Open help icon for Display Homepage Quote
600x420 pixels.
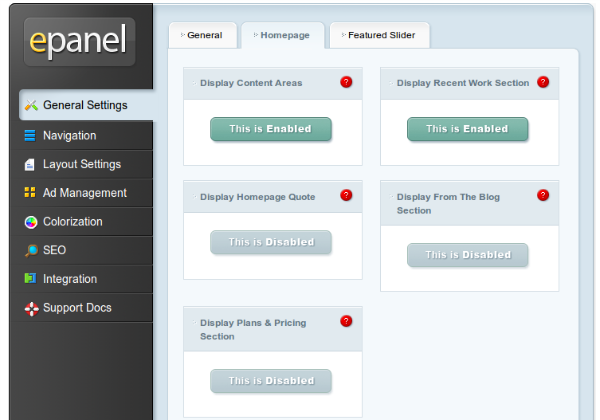tap(346, 196)
